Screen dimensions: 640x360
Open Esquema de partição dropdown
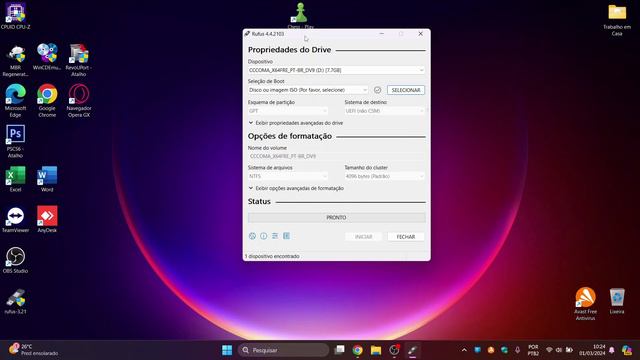[x=288, y=111]
